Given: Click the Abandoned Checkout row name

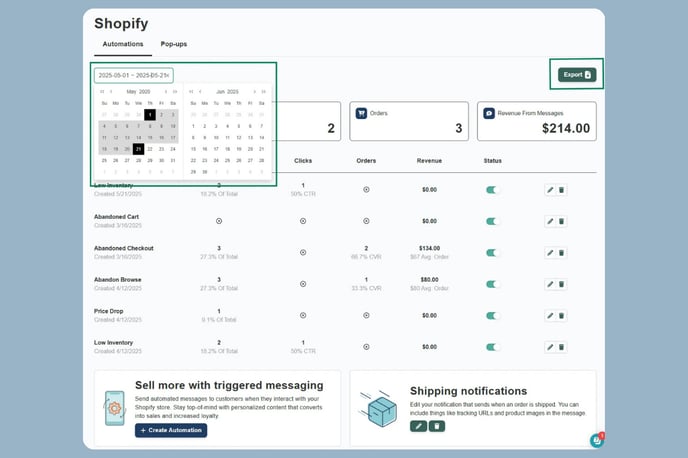Looking at the screenshot, I should pos(124,248).
